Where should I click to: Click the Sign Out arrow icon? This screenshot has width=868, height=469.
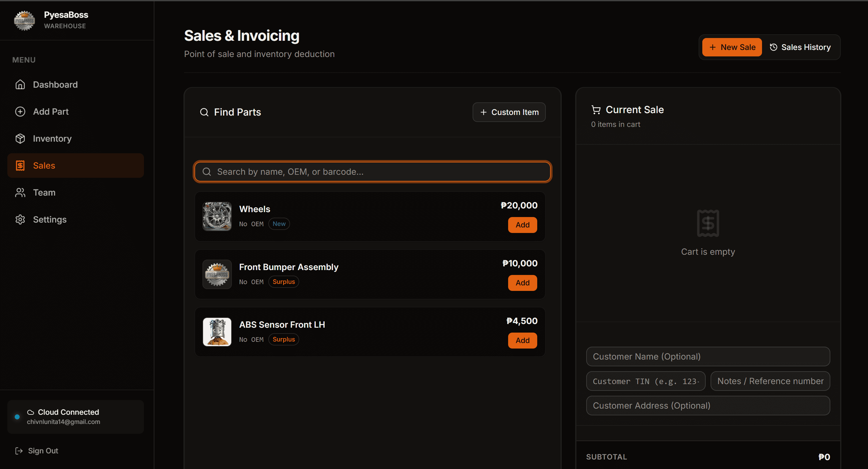coord(19,451)
